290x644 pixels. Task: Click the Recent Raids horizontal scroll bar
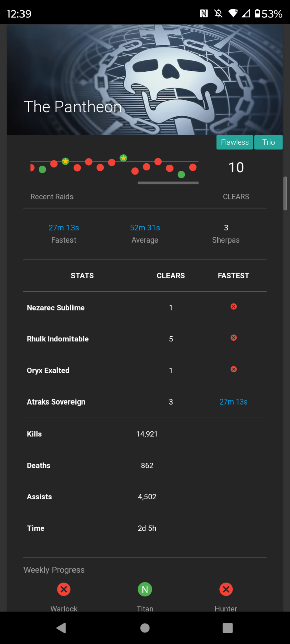[168, 183]
